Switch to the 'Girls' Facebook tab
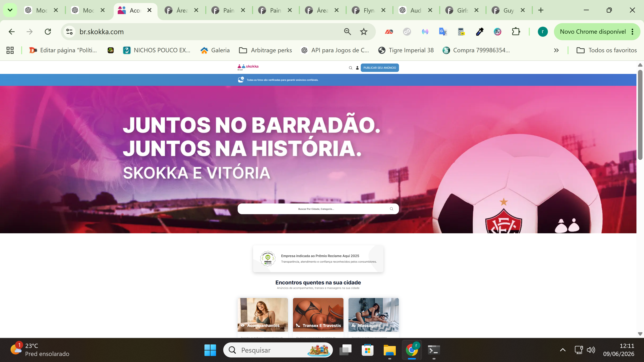 462,10
